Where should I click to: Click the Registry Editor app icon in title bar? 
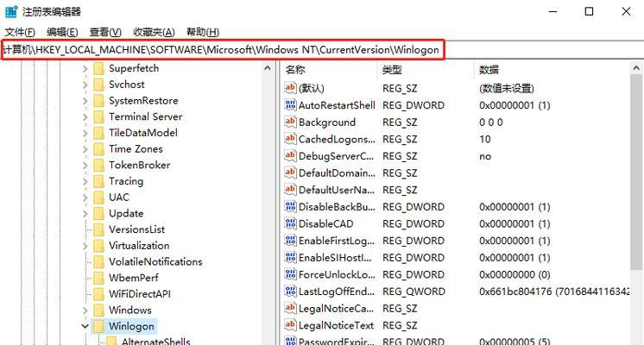pyautogui.click(x=11, y=11)
